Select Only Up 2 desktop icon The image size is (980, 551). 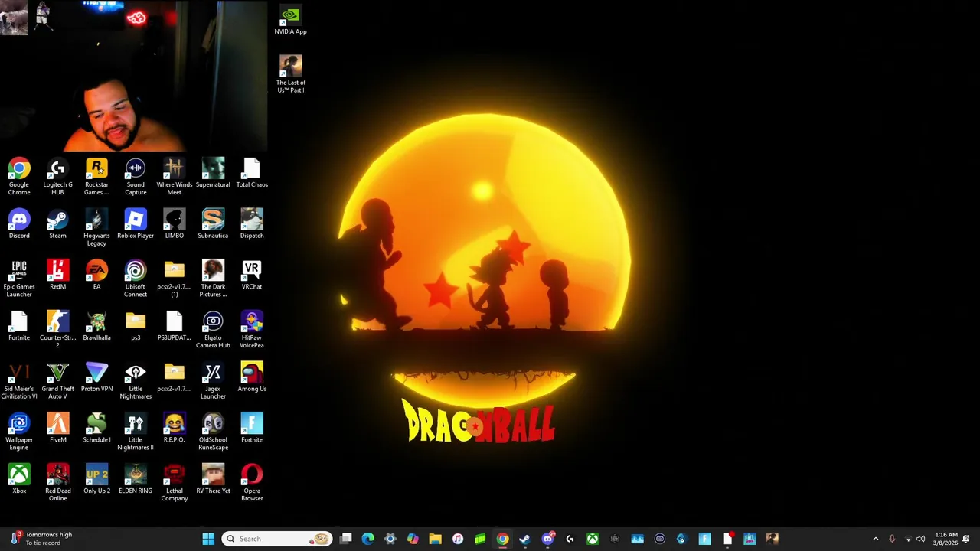96,480
